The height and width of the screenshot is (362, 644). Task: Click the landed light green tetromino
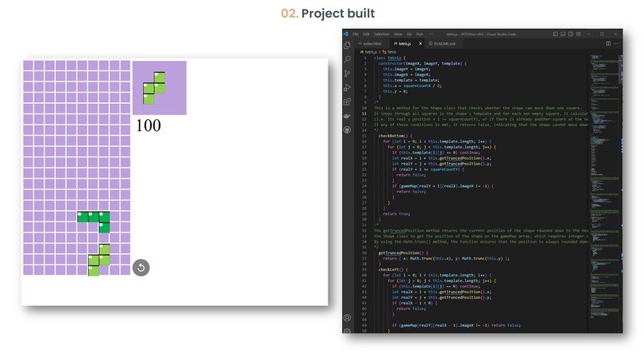[x=99, y=260]
